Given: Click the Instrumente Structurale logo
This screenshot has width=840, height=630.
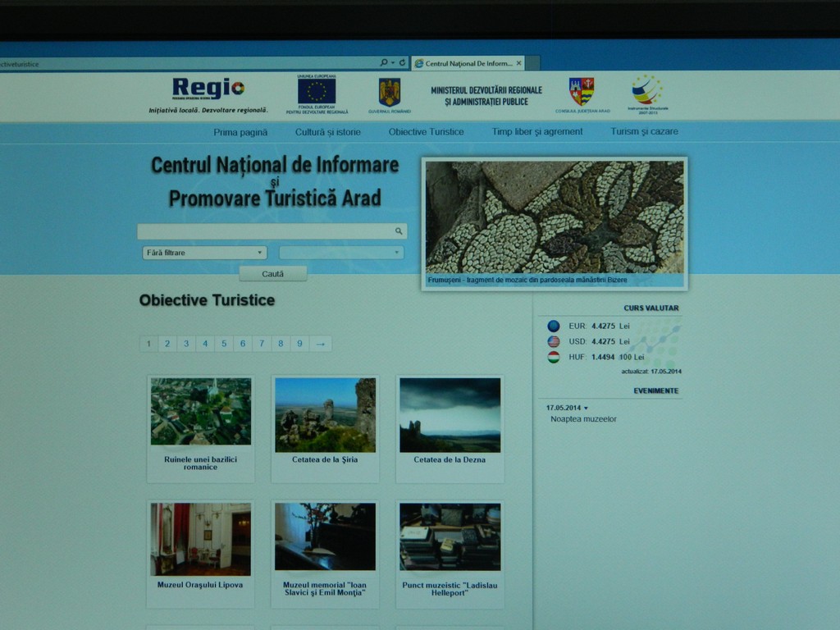Looking at the screenshot, I should coord(646,89).
